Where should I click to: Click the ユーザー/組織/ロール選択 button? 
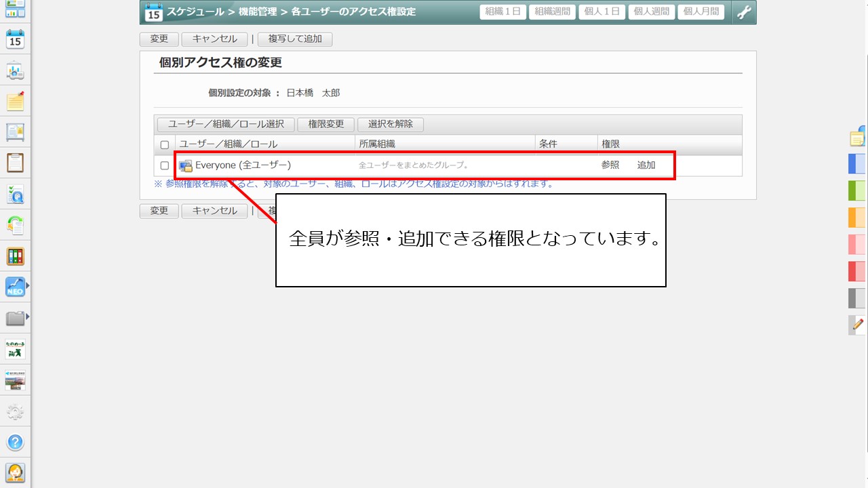[x=226, y=124]
